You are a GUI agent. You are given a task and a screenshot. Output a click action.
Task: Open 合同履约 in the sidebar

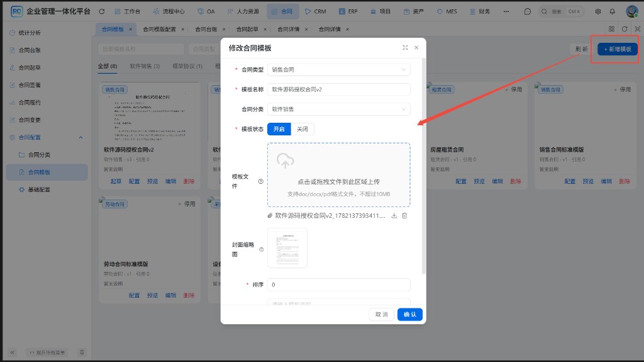(30, 103)
